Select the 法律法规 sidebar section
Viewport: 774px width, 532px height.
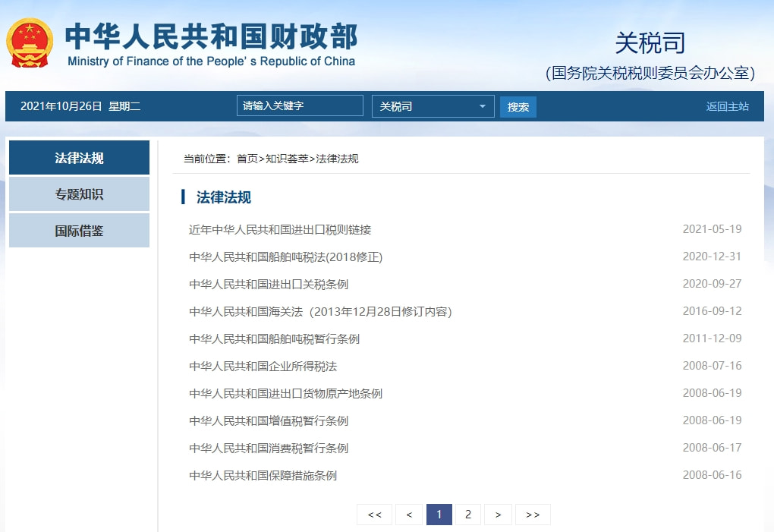(x=78, y=158)
